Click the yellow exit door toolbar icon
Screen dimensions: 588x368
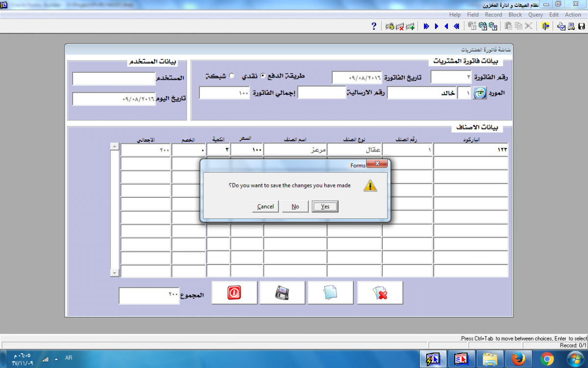point(545,26)
